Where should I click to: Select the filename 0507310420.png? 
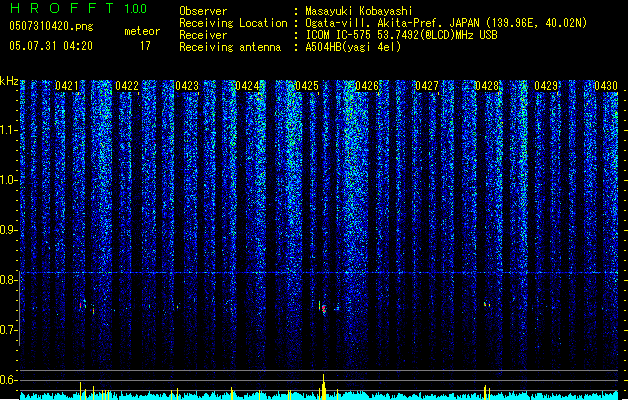click(51, 26)
